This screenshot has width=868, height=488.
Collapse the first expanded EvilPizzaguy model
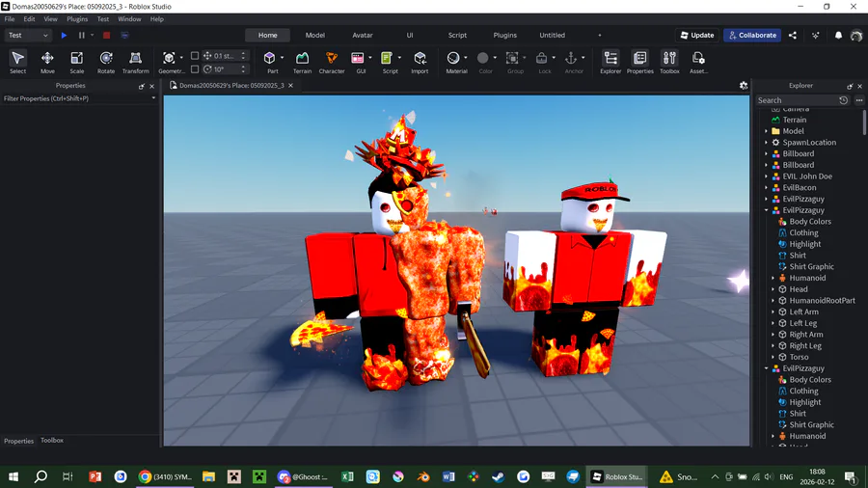767,210
